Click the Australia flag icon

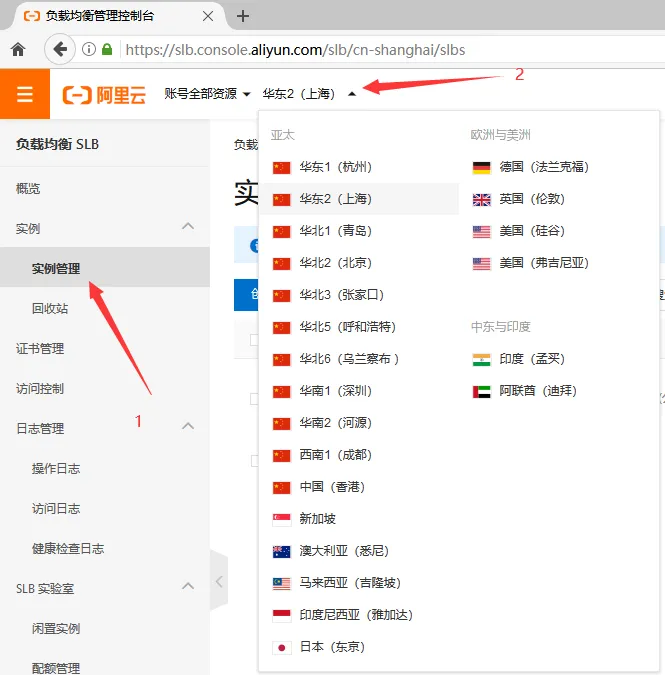click(281, 551)
